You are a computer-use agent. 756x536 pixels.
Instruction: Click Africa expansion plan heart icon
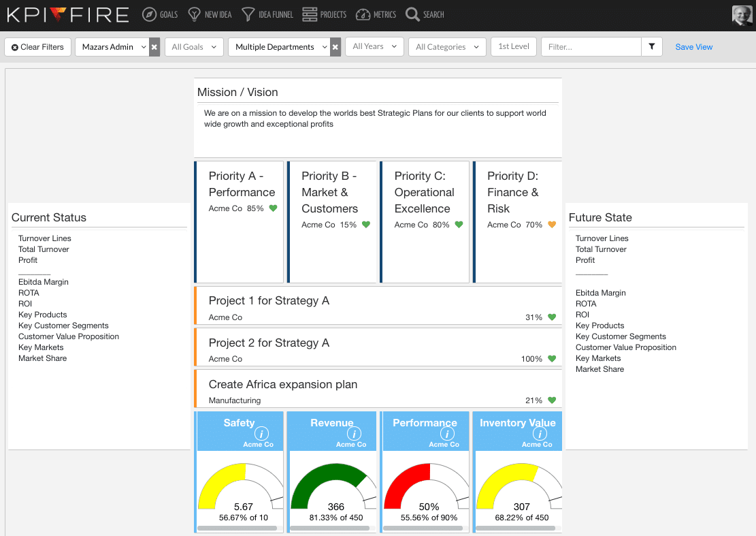(552, 400)
